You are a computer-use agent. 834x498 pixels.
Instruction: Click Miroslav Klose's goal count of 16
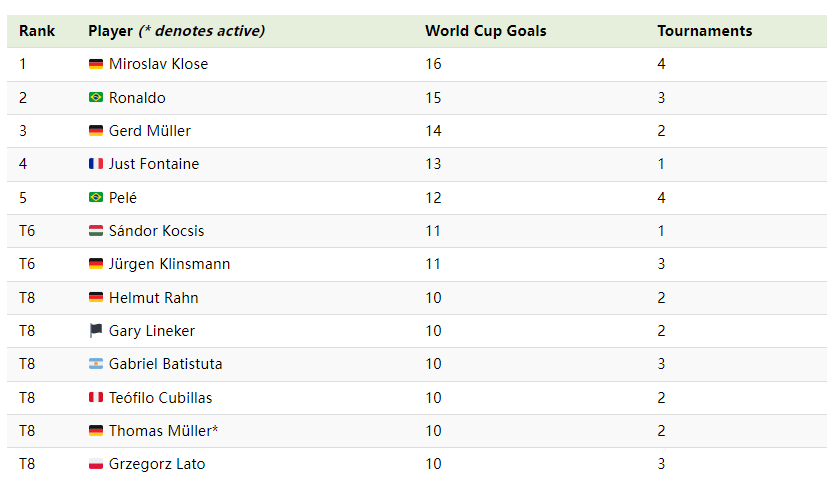tap(433, 64)
